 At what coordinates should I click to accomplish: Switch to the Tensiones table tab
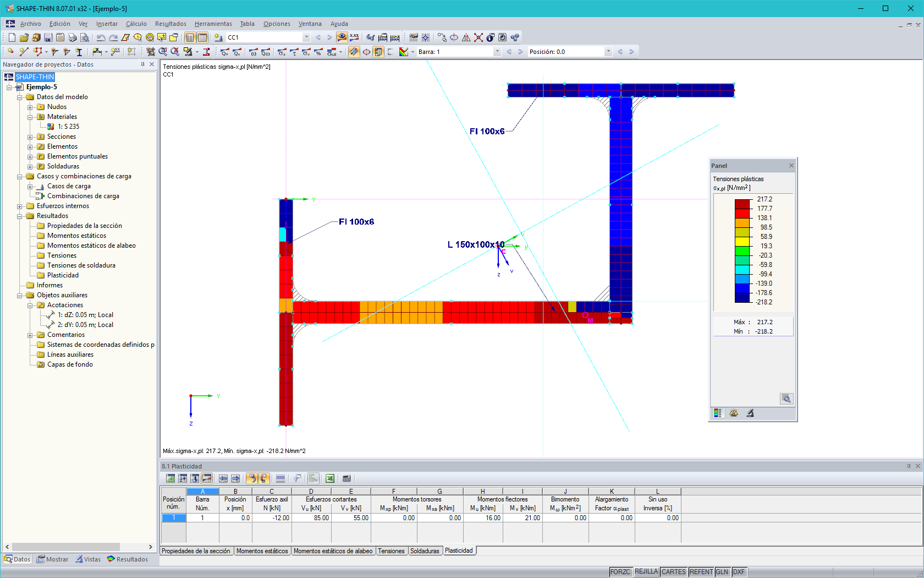click(x=391, y=551)
